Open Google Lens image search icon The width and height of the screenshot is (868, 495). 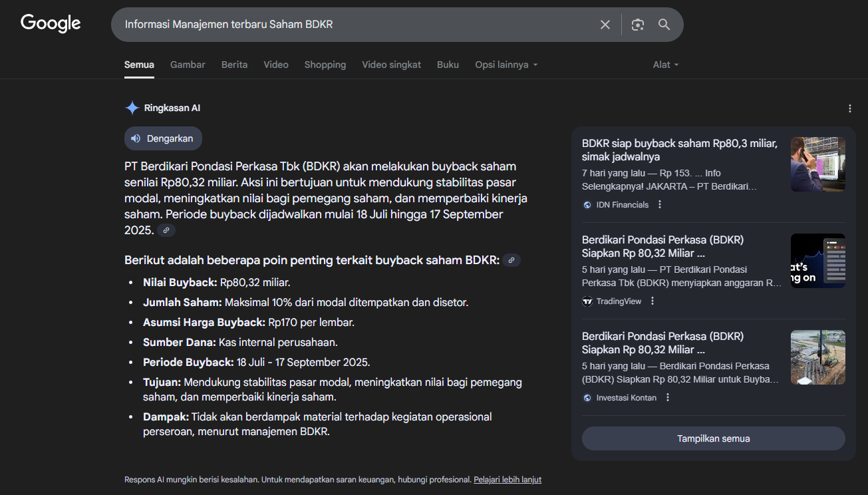(x=638, y=25)
